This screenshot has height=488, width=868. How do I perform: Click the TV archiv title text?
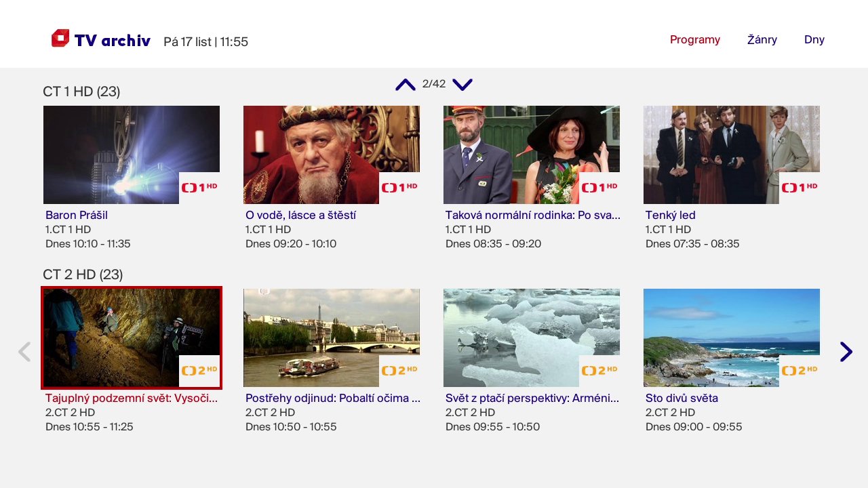tap(113, 41)
